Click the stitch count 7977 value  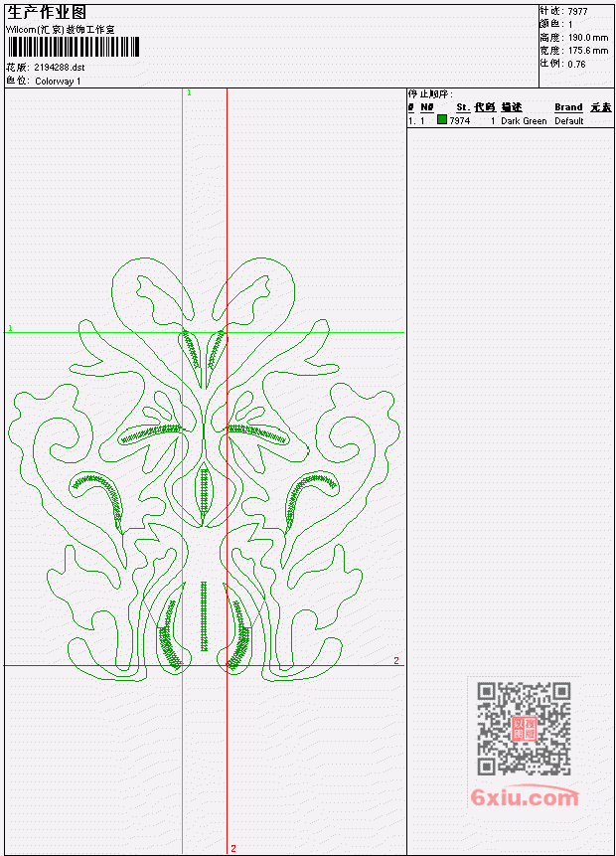coord(578,12)
